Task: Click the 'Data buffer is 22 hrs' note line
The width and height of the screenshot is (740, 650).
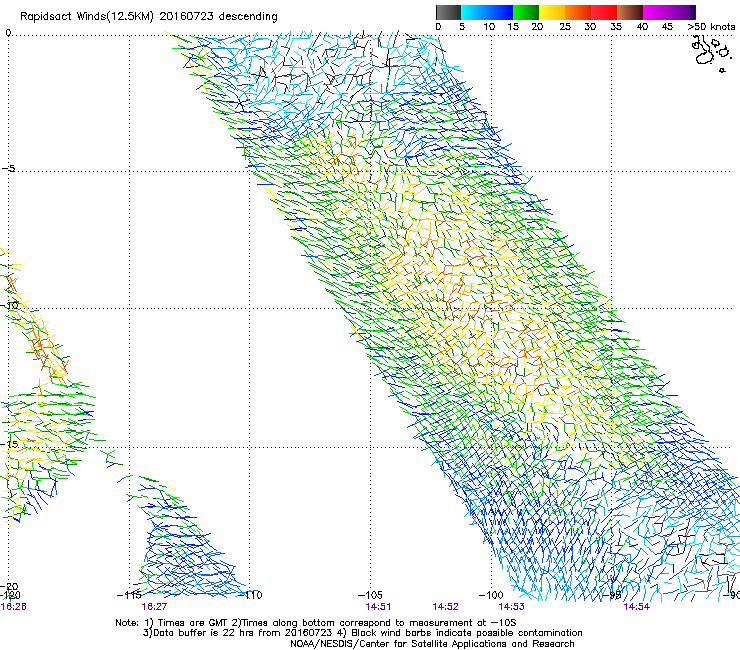Action: tap(362, 633)
